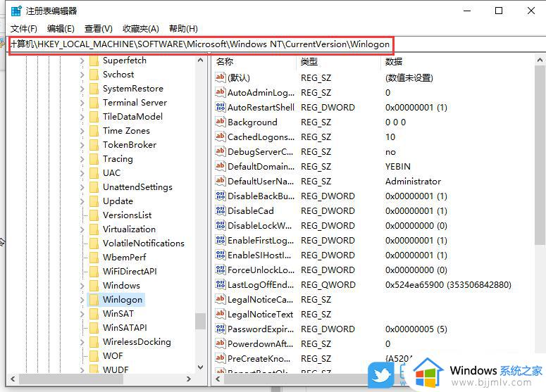Click the tree pane horizontal scroll-left arrow
546x392 pixels.
13,379
